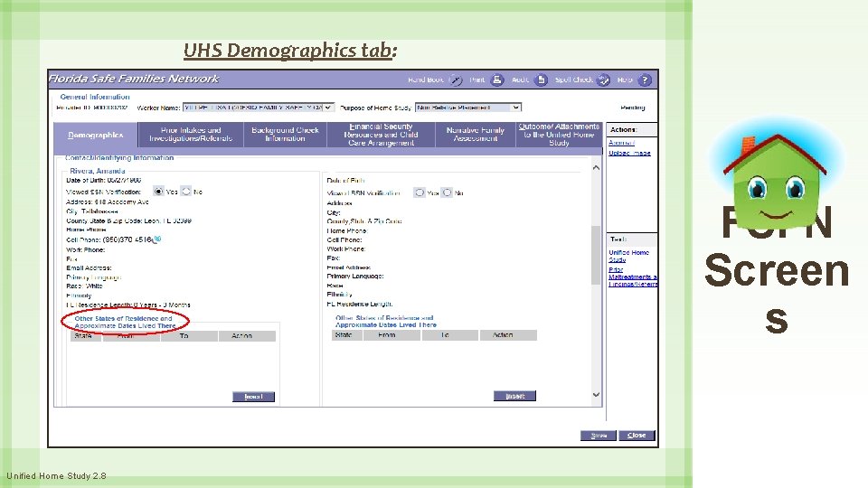The width and height of the screenshot is (868, 488).
Task: Open Outcome/Attachments to Unified Home Study tab
Action: [559, 135]
